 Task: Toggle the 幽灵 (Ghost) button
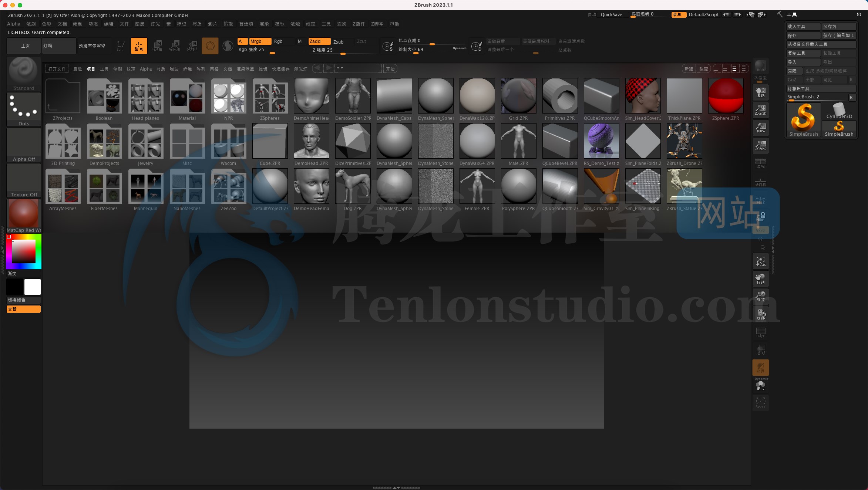click(760, 367)
